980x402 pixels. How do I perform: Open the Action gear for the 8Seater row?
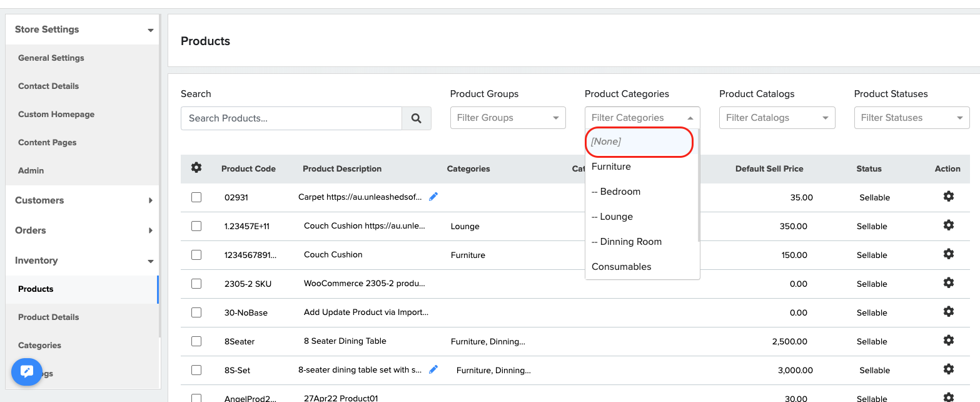click(x=949, y=340)
